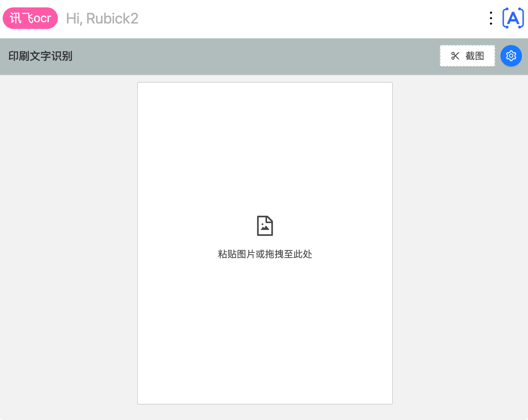Open the three-dot vertical menu
The image size is (528, 420).
(x=491, y=18)
